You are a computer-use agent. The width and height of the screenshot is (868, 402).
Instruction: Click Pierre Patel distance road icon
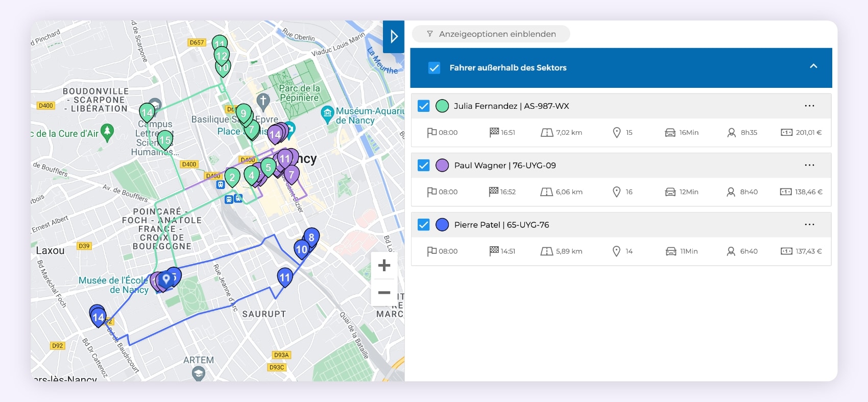pos(547,251)
